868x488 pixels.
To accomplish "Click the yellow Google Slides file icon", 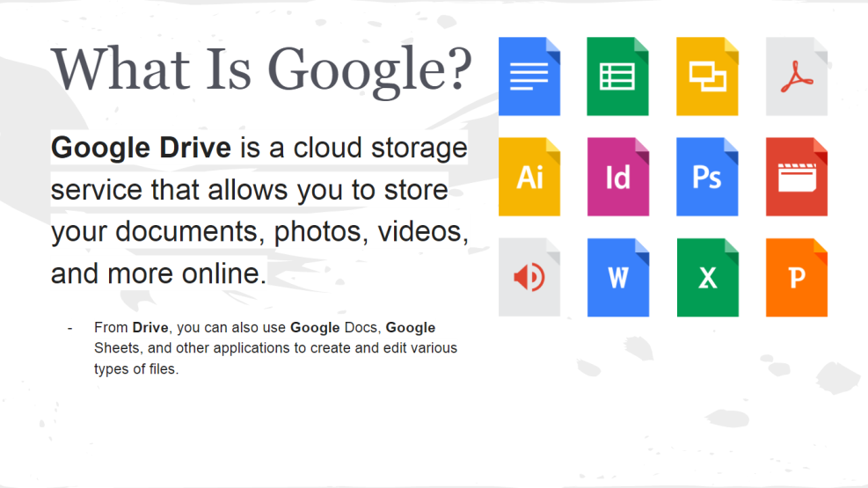I will point(707,76).
